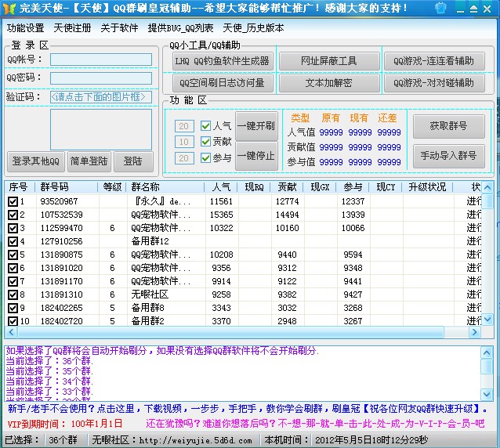Sort by 升级状况 column header
This screenshot has width=500, height=448.
click(x=427, y=187)
